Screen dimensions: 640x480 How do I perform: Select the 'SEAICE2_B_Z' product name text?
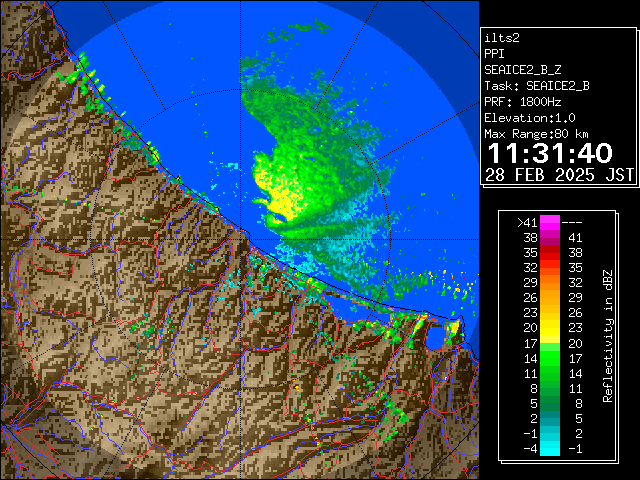pos(522,70)
